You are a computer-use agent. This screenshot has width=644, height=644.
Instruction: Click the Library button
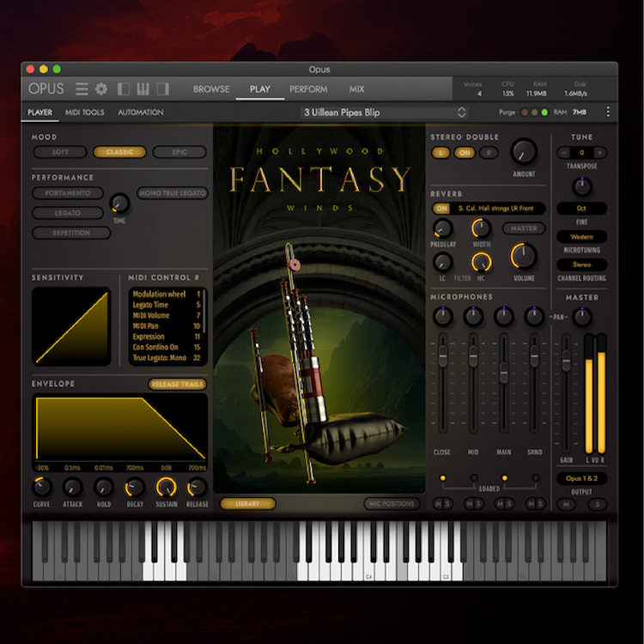[x=247, y=503]
